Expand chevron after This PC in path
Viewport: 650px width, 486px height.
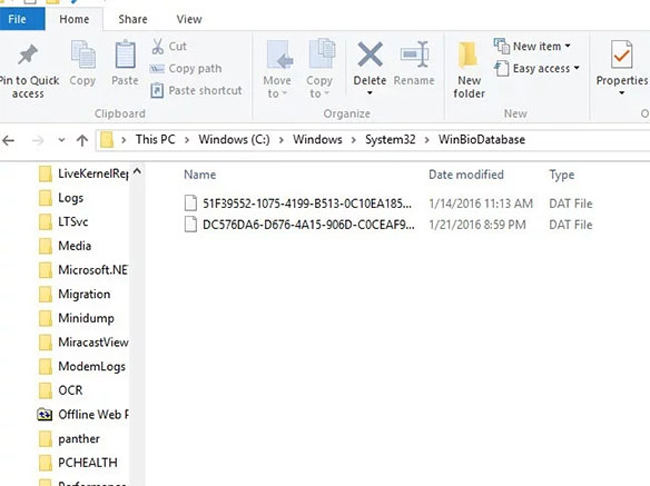pyautogui.click(x=187, y=140)
